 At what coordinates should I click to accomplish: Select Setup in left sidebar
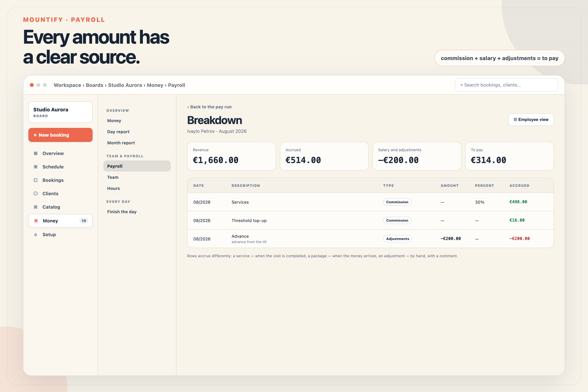pyautogui.click(x=49, y=235)
